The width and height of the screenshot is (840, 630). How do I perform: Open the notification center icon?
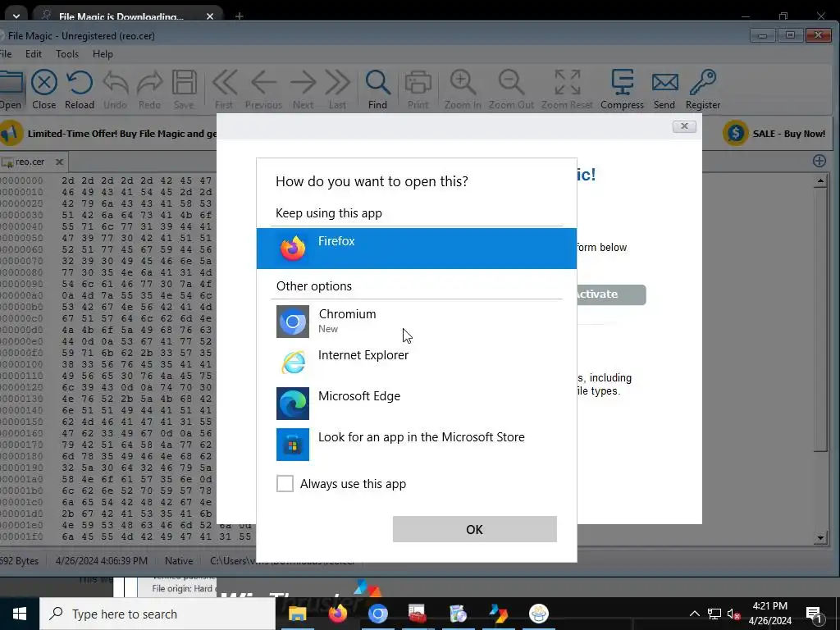coord(814,614)
